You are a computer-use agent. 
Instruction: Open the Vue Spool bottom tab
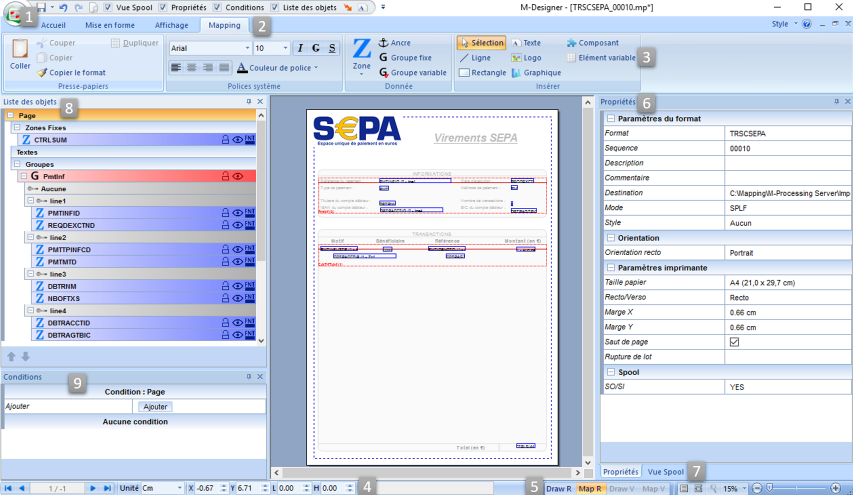pos(666,471)
